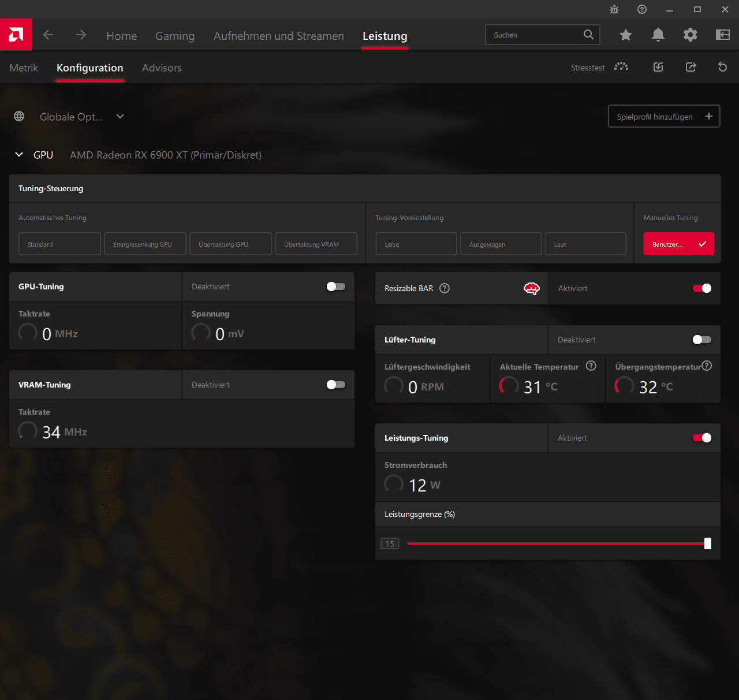The image size is (739, 700).
Task: Click the Lüftergeschwindigkeit 0 RPM value
Action: coord(426,387)
